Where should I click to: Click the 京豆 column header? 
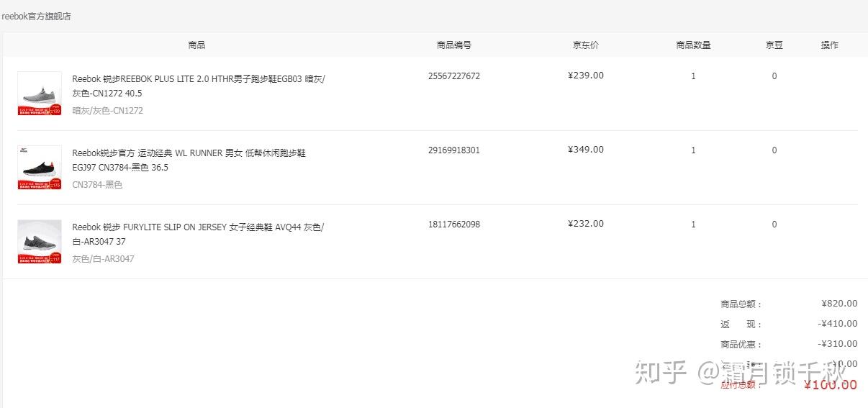[x=774, y=45]
